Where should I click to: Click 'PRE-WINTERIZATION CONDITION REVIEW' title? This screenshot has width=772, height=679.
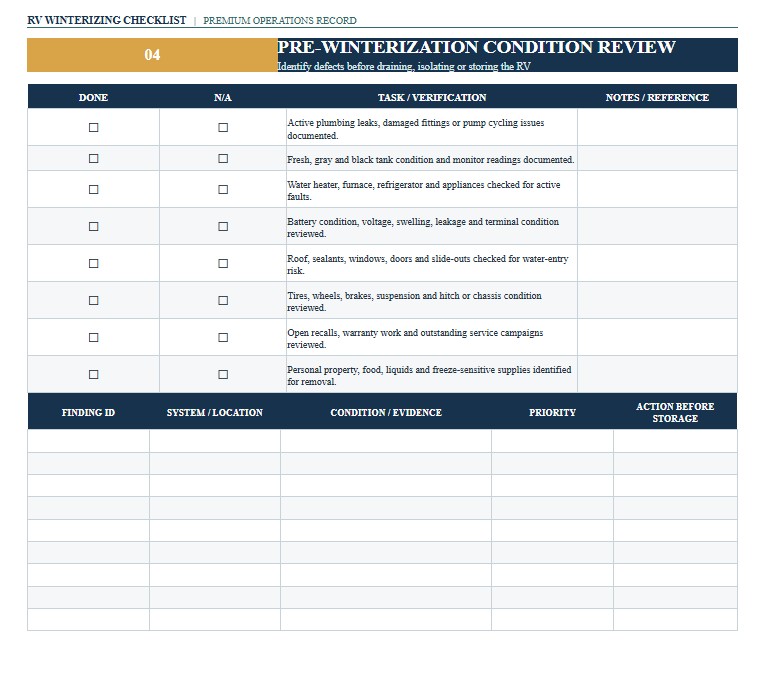point(476,47)
